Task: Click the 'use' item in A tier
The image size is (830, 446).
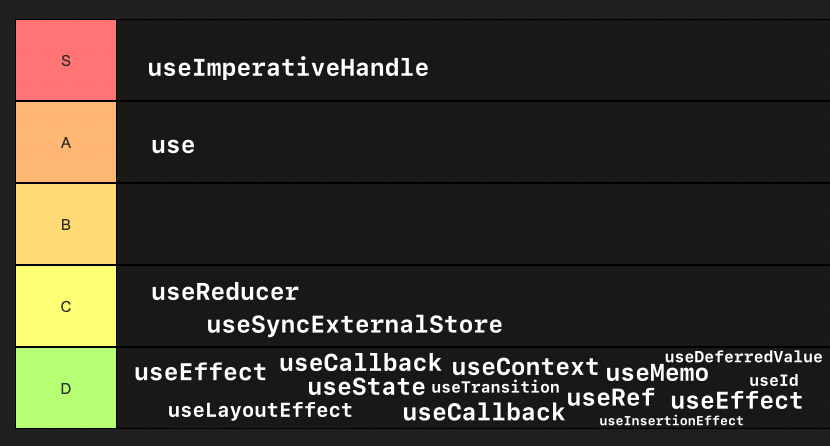Action: coord(173,145)
